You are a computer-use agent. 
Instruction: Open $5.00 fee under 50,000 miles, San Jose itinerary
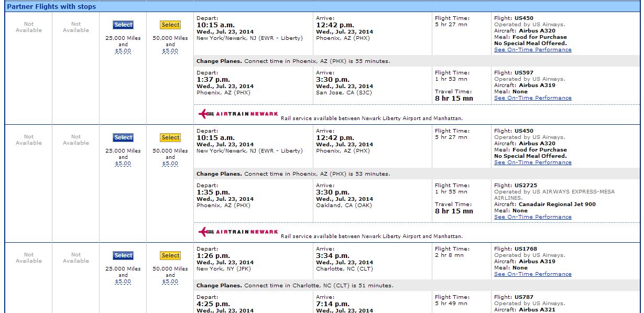pyautogui.click(x=170, y=51)
